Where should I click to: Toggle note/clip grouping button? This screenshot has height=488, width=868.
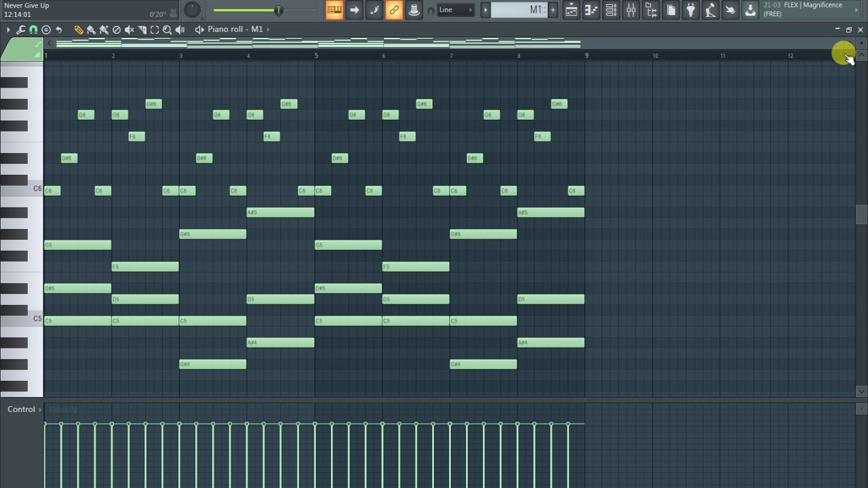(374, 9)
